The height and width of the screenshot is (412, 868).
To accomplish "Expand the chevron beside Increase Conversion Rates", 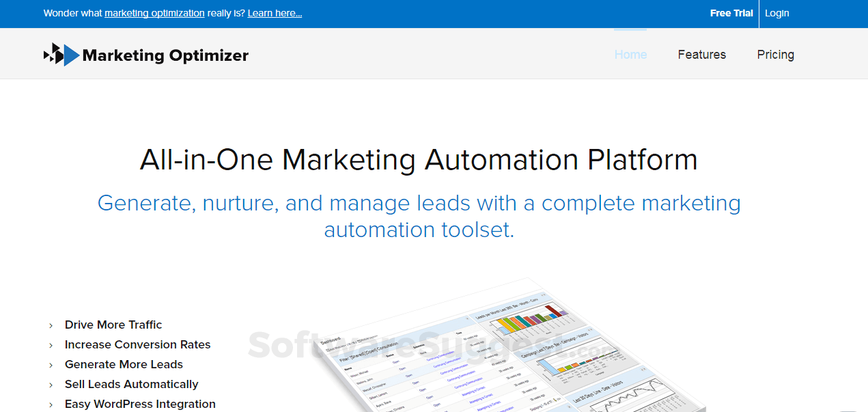I will point(51,344).
